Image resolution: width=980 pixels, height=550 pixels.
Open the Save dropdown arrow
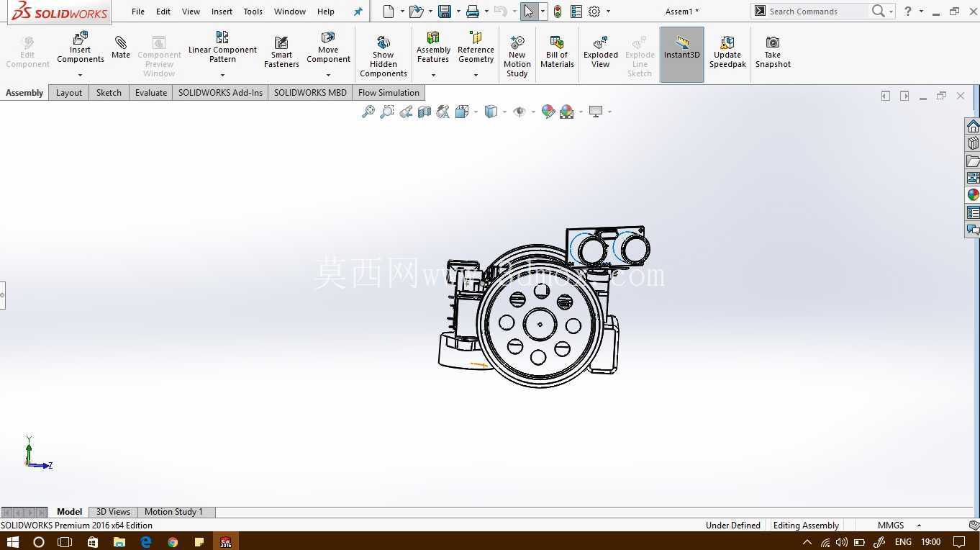tap(458, 12)
